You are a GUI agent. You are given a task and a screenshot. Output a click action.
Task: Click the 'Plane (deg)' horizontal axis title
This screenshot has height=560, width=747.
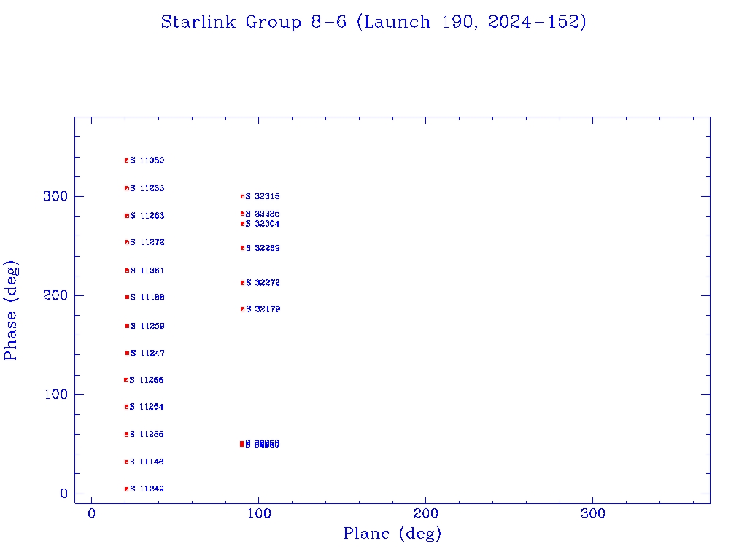click(x=392, y=533)
